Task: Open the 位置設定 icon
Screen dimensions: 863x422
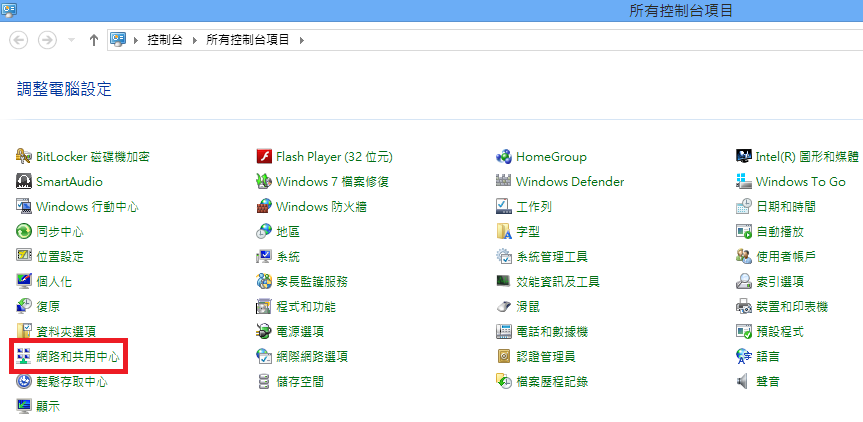Action: (x=24, y=256)
